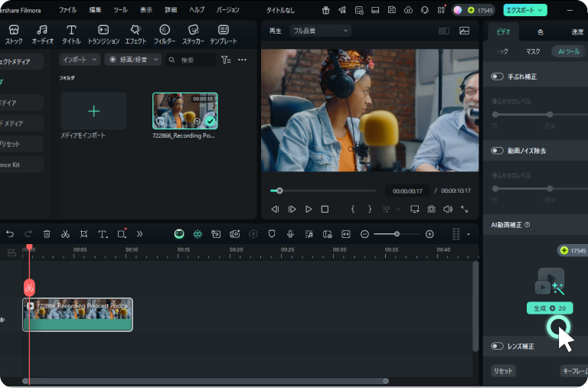This screenshot has height=388, width=588.
Task: Open the ツール menu
Action: [120, 10]
